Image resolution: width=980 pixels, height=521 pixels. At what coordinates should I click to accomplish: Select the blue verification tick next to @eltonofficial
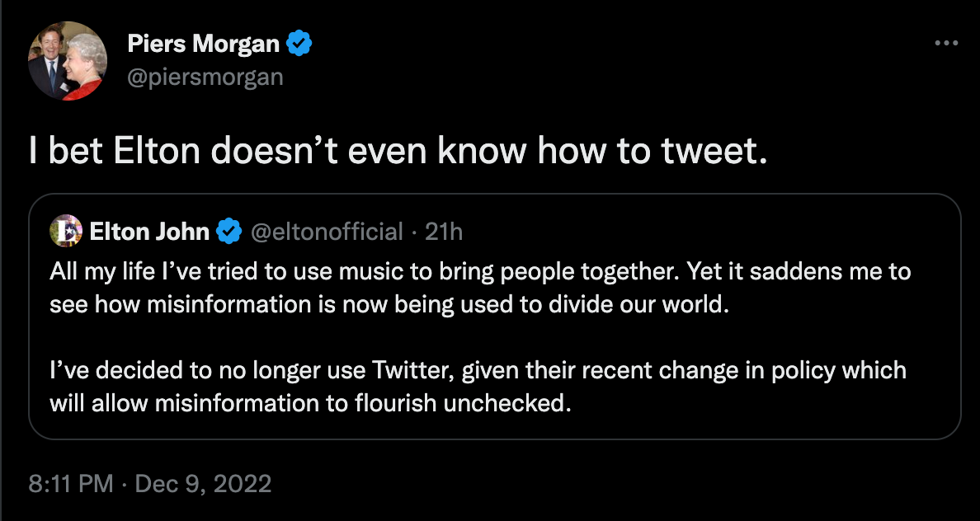tap(229, 232)
